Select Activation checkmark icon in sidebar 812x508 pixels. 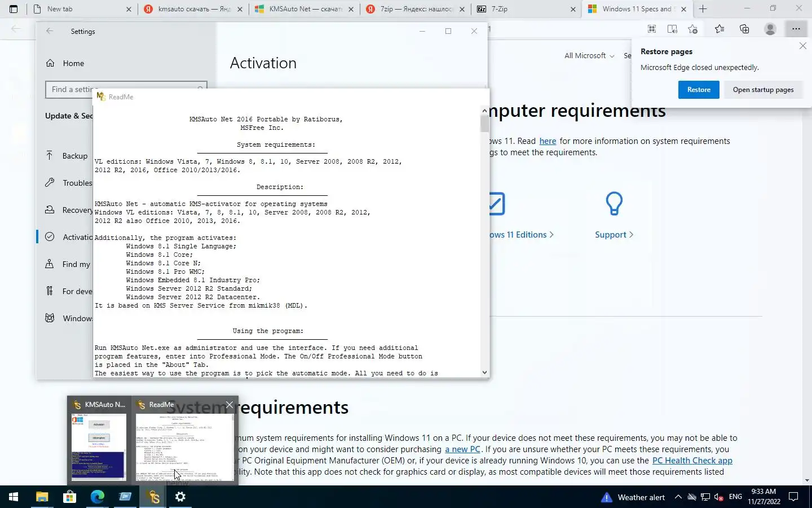coord(50,237)
